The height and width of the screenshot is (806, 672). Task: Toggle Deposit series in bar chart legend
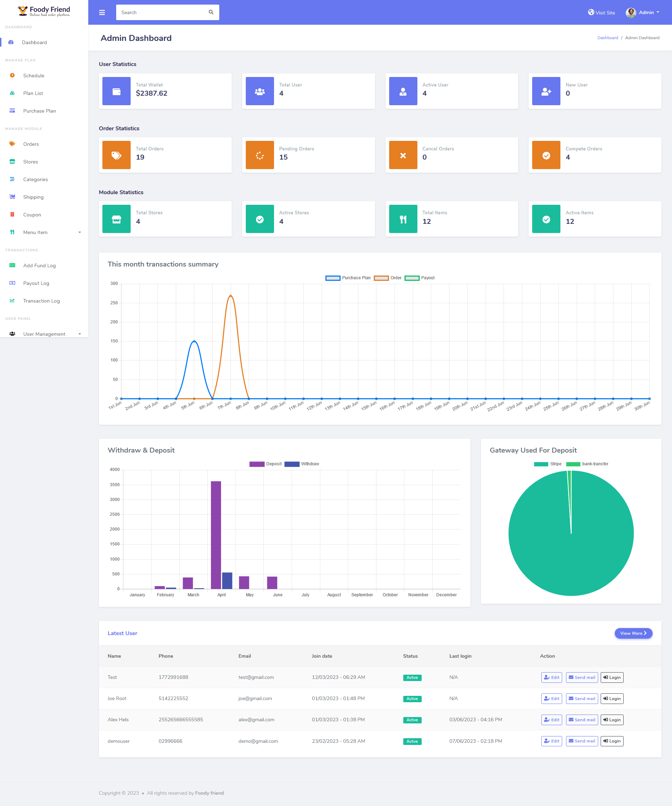pyautogui.click(x=265, y=464)
